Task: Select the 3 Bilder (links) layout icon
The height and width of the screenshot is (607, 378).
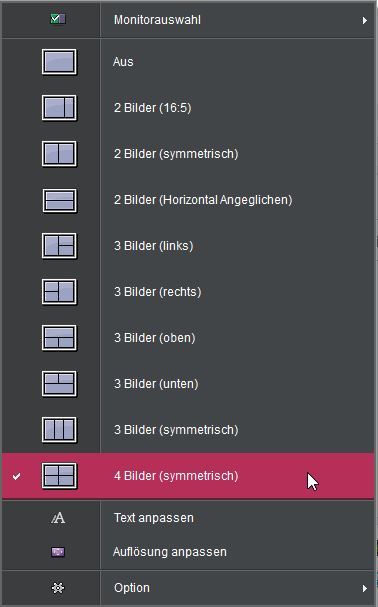Action: 59,246
